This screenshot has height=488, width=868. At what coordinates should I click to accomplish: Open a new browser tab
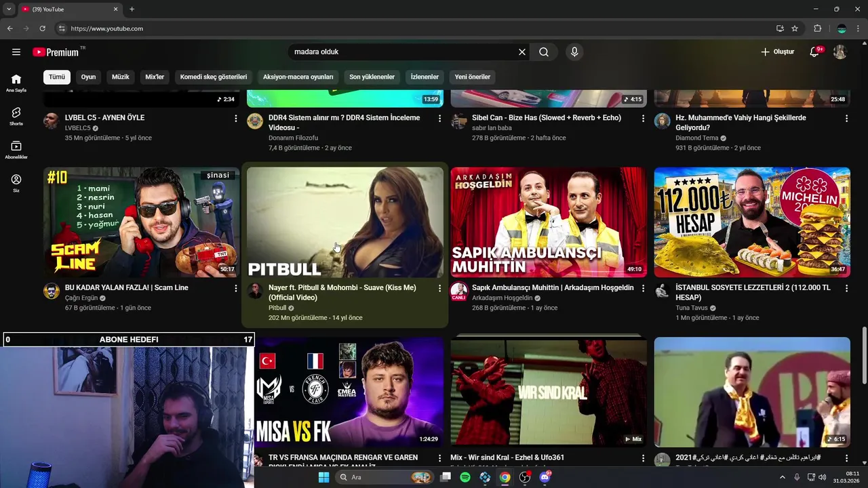(x=132, y=9)
